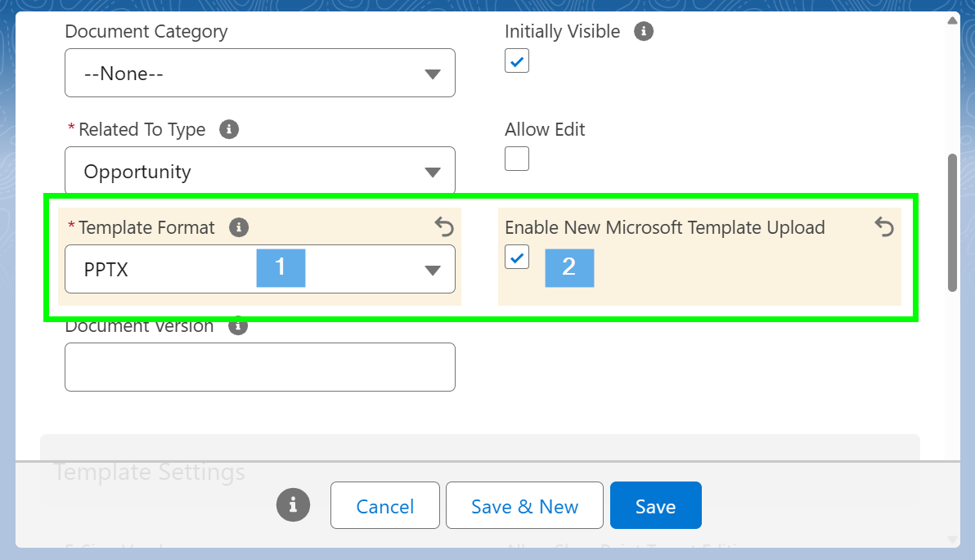The image size is (975, 560).
Task: Open the Template Format PPTX dropdown
Action: coord(259,269)
